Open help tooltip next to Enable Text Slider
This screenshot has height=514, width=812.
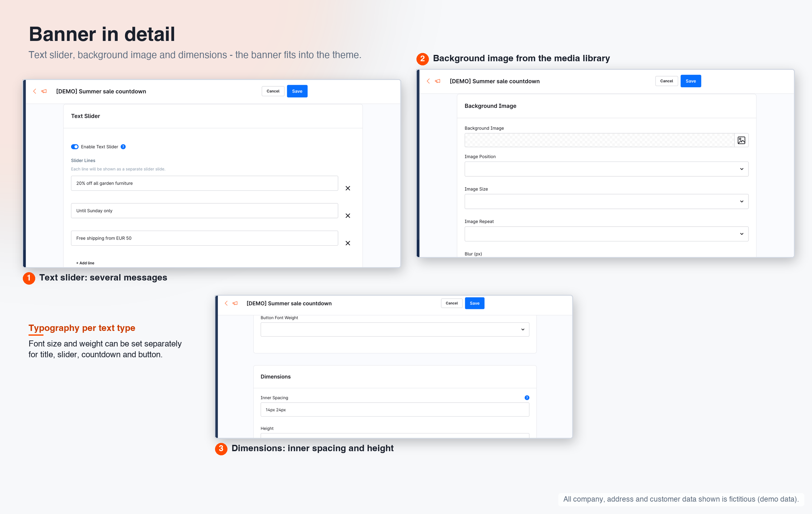pyautogui.click(x=123, y=147)
